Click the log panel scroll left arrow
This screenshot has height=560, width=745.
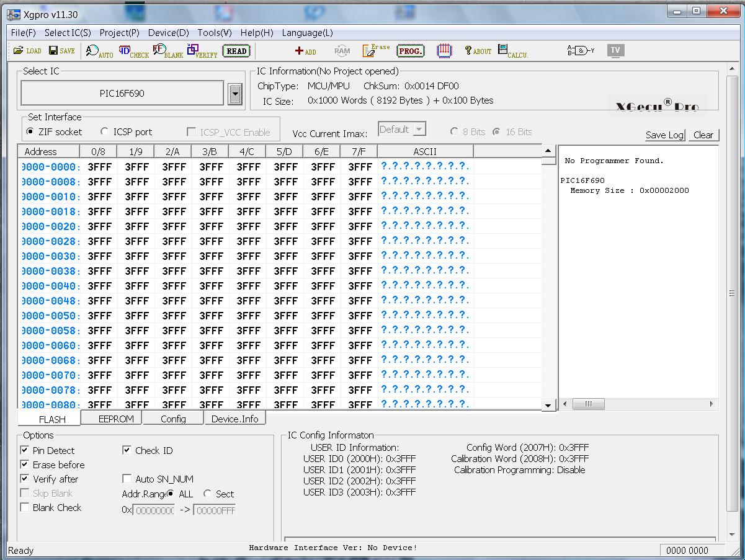tap(565, 404)
